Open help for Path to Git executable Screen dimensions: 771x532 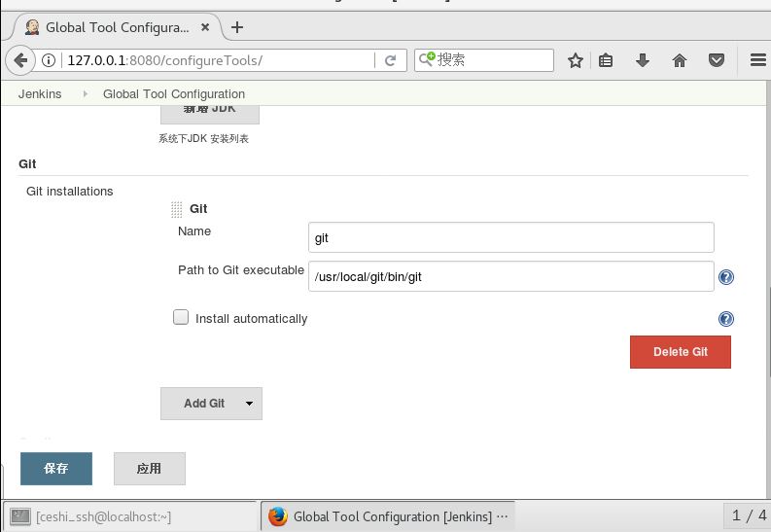coord(725,277)
